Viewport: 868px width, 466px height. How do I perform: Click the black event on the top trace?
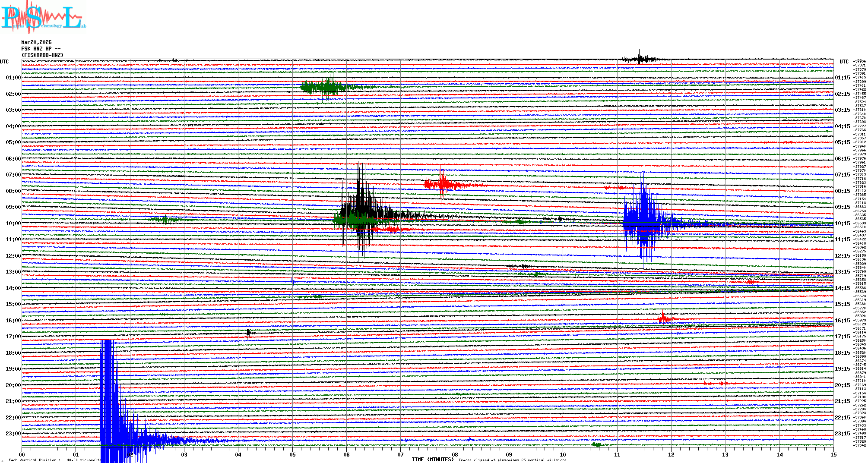[640, 59]
